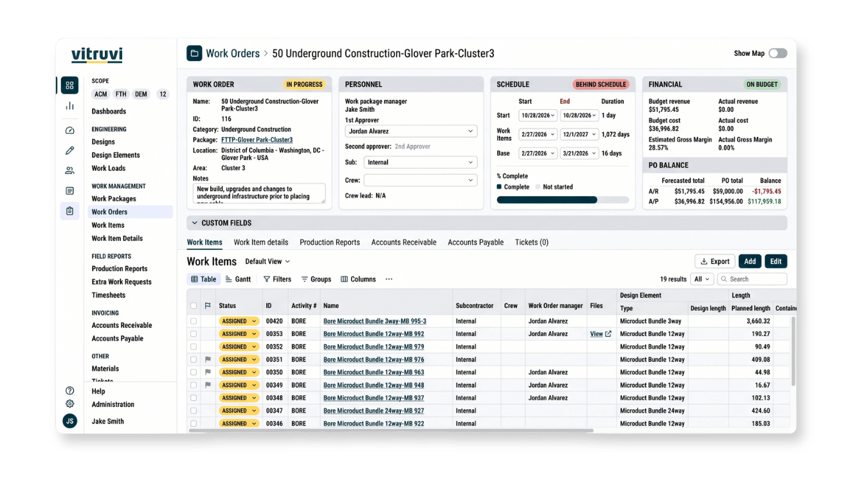868x482 pixels.
Task: Click the JS user avatar
Action: [69, 421]
